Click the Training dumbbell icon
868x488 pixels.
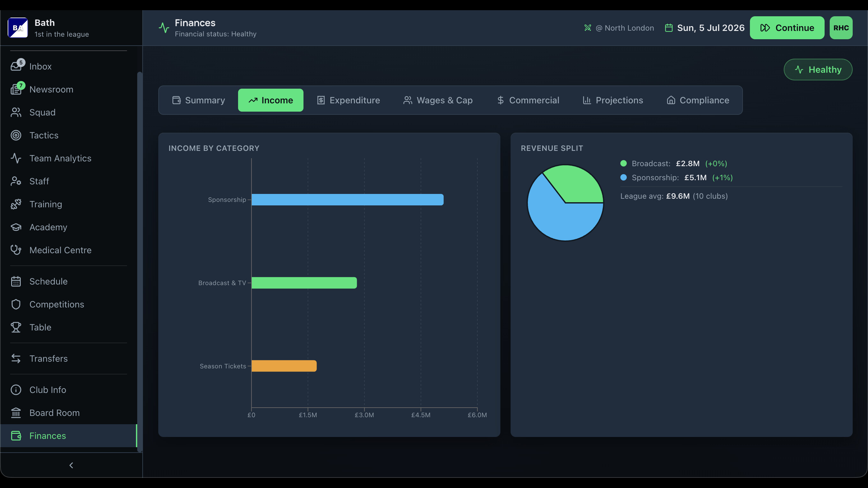(x=16, y=204)
